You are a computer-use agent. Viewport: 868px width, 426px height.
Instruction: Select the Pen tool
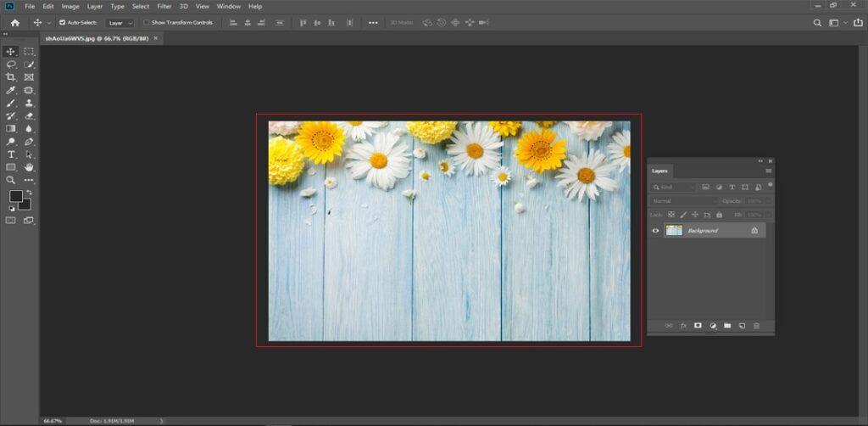(x=29, y=141)
